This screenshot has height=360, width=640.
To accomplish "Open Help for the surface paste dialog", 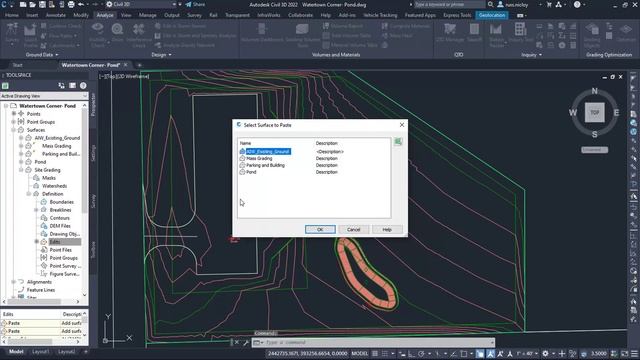I will [x=387, y=229].
